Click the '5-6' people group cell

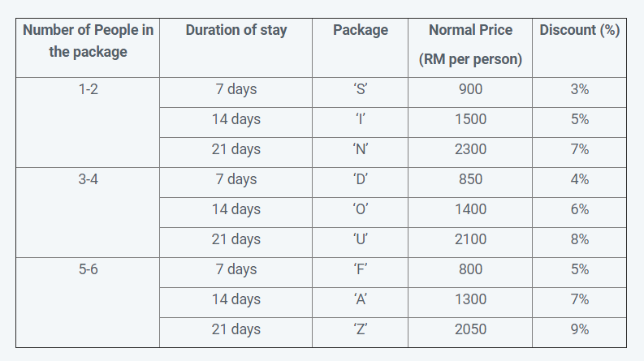tap(88, 269)
